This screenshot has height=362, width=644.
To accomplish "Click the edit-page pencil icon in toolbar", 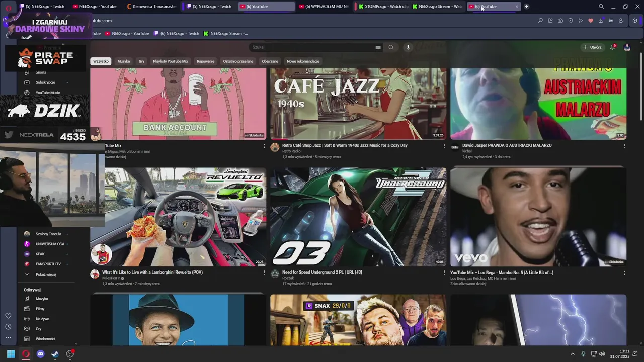I will [550, 21].
